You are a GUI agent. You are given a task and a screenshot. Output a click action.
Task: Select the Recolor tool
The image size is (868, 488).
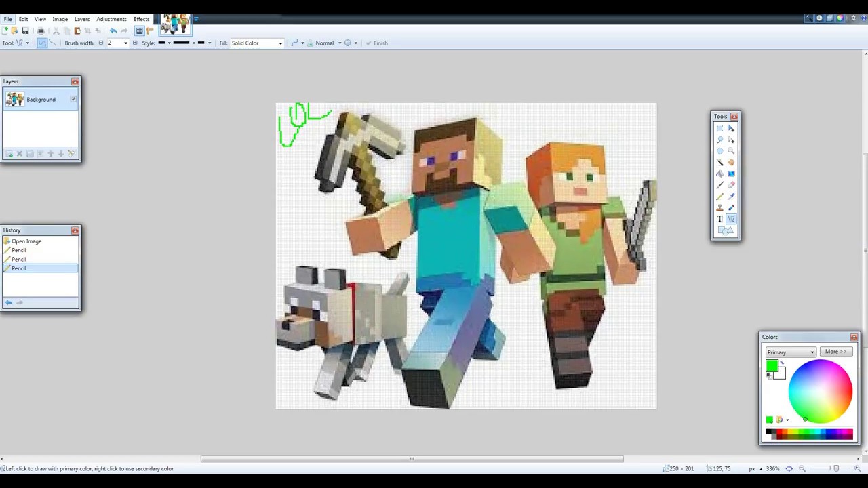731,207
